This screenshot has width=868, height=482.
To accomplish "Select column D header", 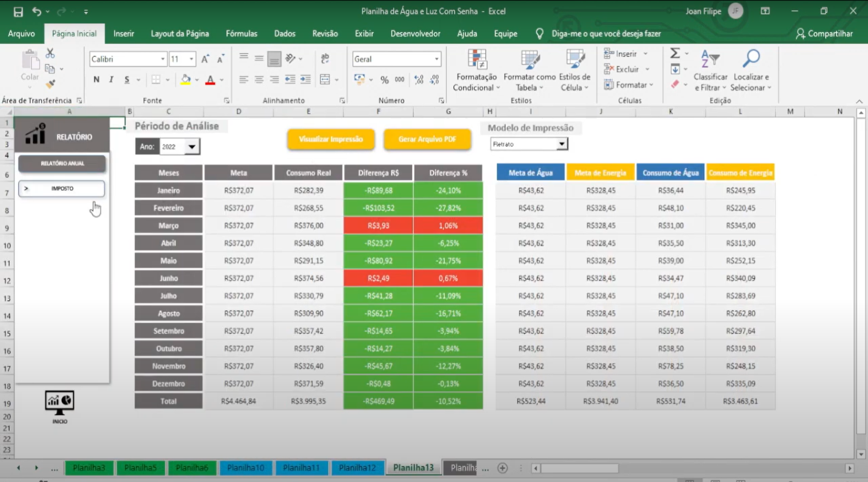I will click(x=238, y=111).
